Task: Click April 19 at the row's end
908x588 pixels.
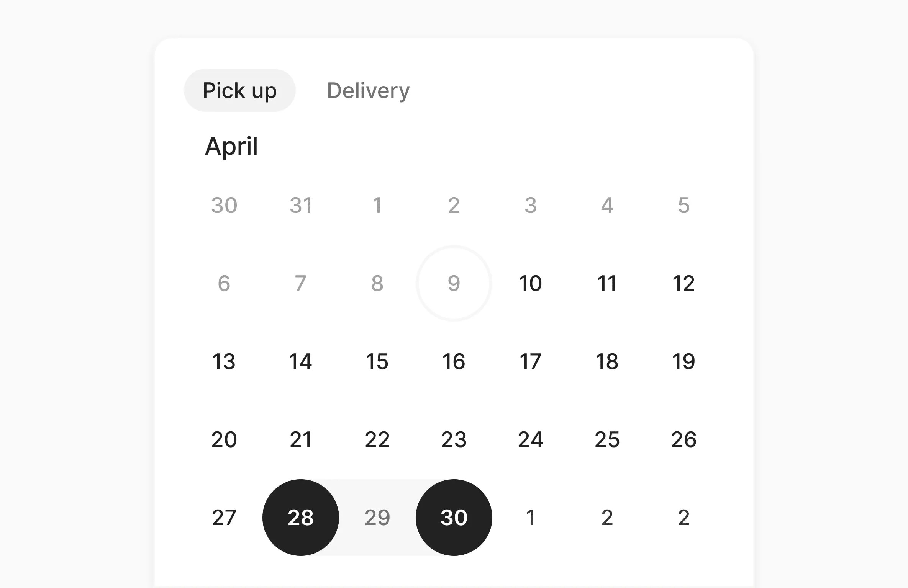Action: coord(683,361)
